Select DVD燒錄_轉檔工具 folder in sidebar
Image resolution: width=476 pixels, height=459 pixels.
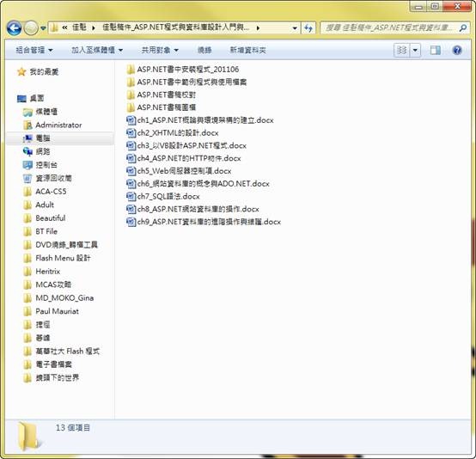[x=60, y=245]
